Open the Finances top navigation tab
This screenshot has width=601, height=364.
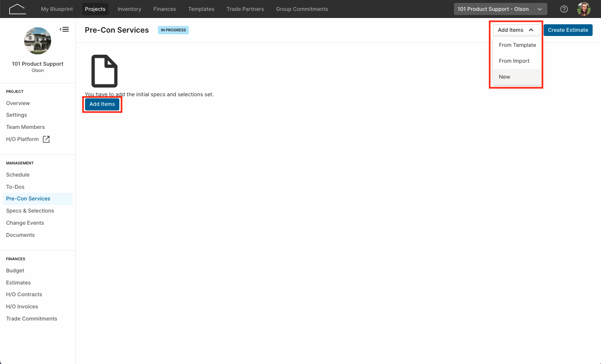point(165,9)
